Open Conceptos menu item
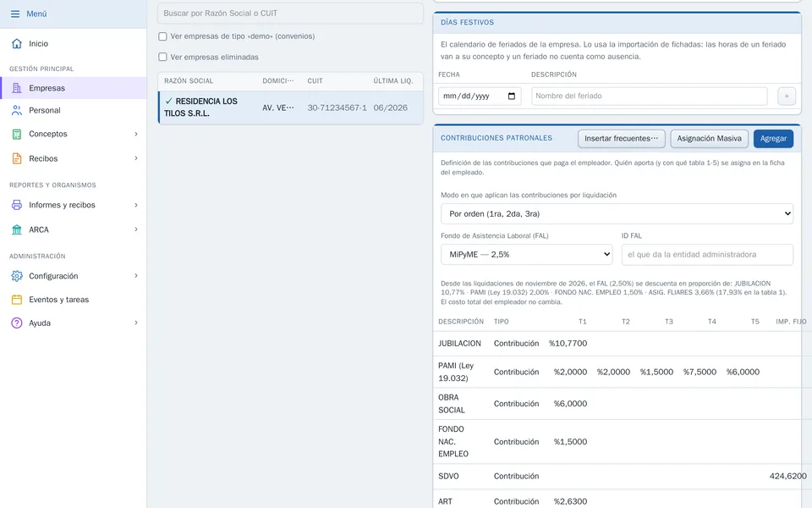Image resolution: width=812 pixels, height=508 pixels. (x=74, y=135)
